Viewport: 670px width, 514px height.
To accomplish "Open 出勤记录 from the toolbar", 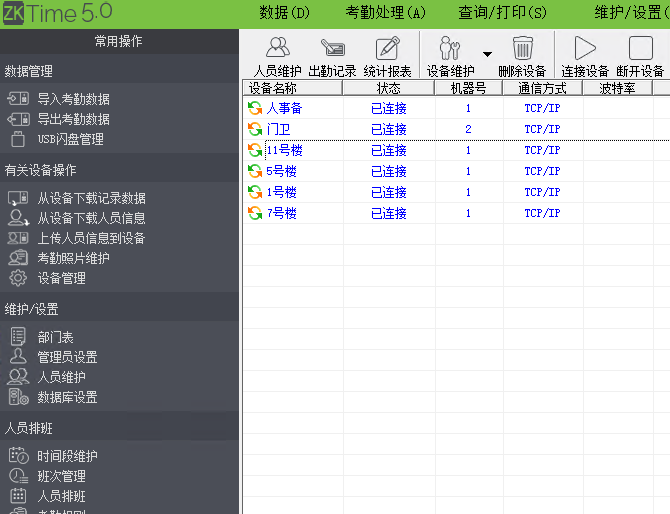I will click(x=332, y=49).
